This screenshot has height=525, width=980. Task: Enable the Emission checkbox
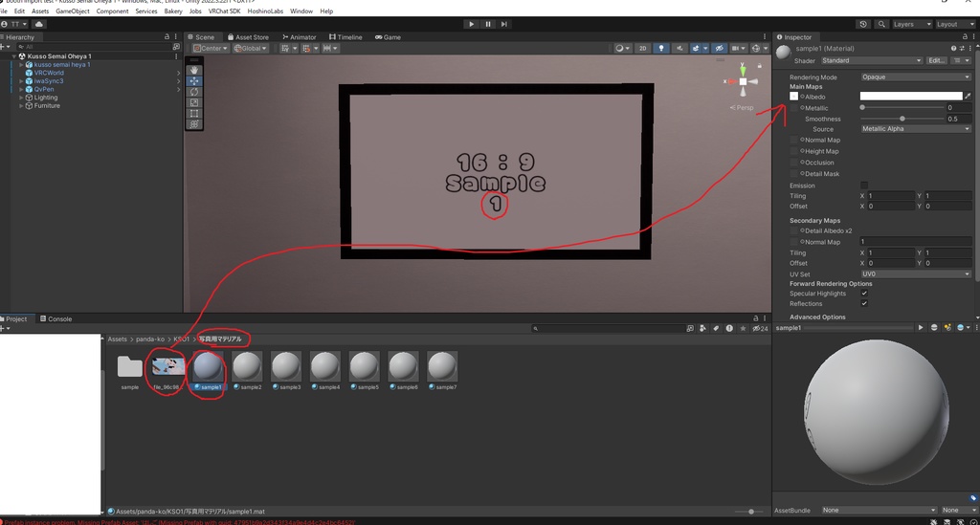pos(864,186)
